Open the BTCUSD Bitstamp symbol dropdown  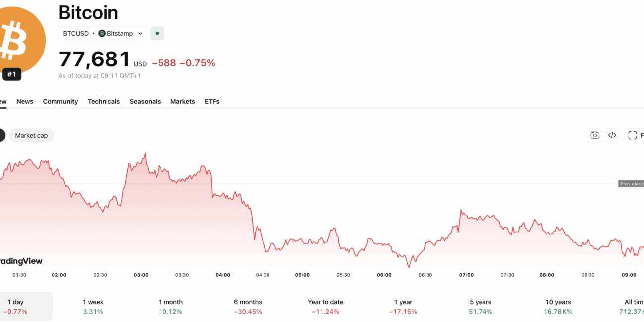click(x=103, y=33)
